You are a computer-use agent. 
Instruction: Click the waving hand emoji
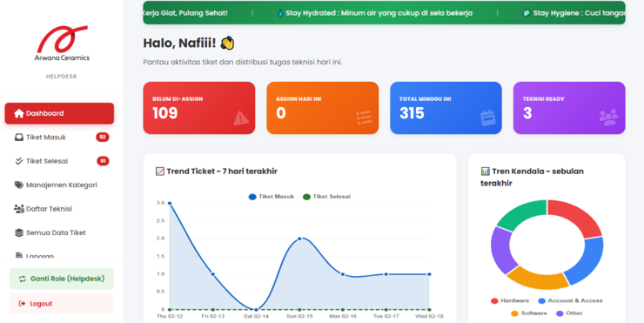(x=227, y=44)
